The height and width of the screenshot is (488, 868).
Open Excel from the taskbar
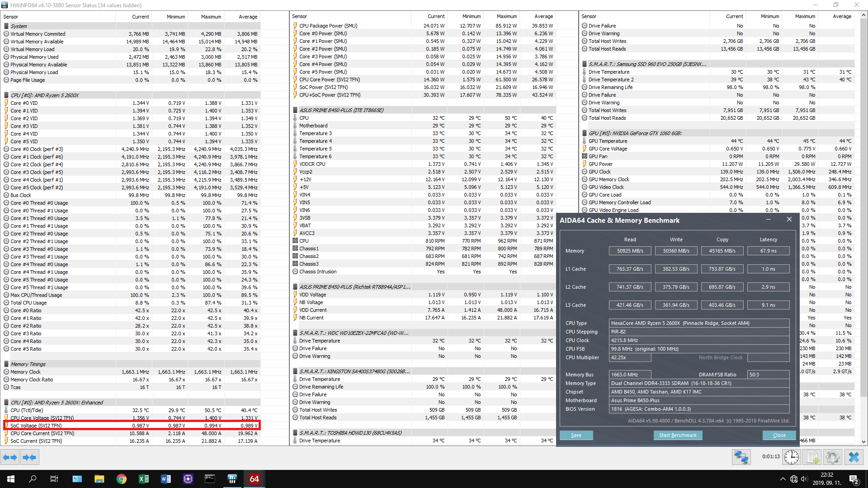pos(144,479)
